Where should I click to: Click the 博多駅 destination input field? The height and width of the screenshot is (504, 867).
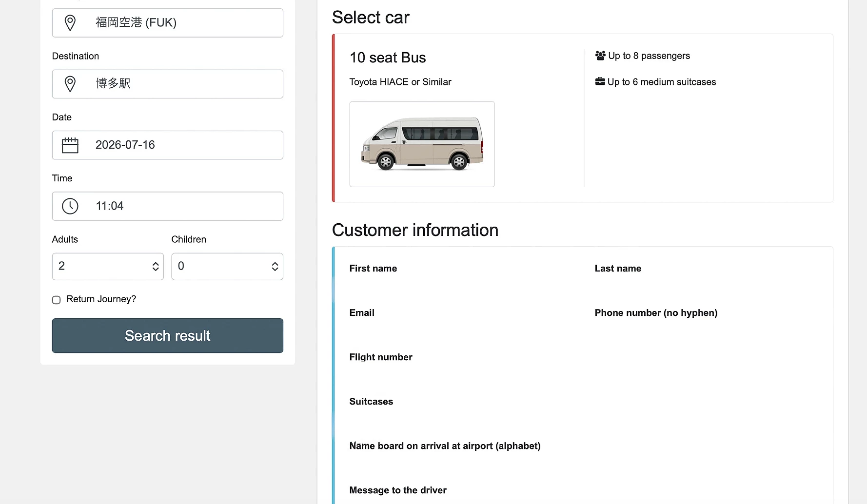(168, 84)
